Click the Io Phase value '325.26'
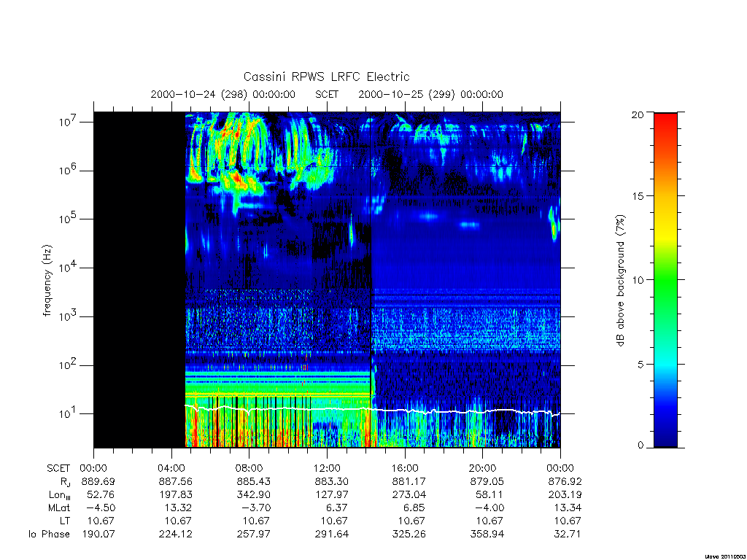747x560 pixels. [x=410, y=534]
